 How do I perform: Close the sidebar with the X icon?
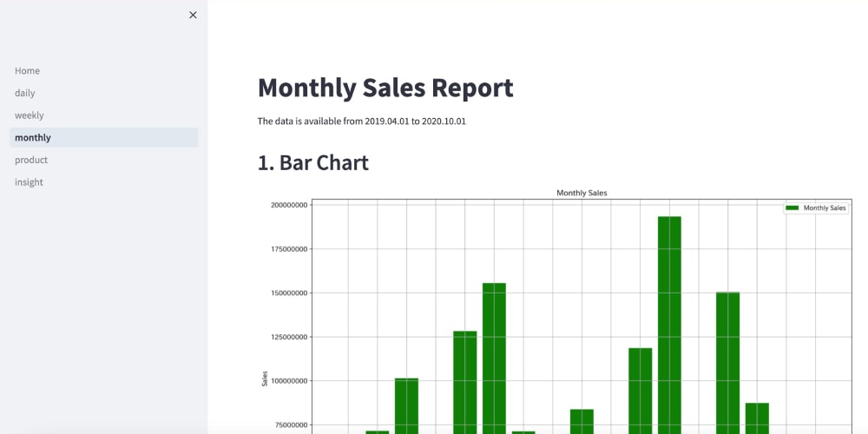tap(193, 15)
